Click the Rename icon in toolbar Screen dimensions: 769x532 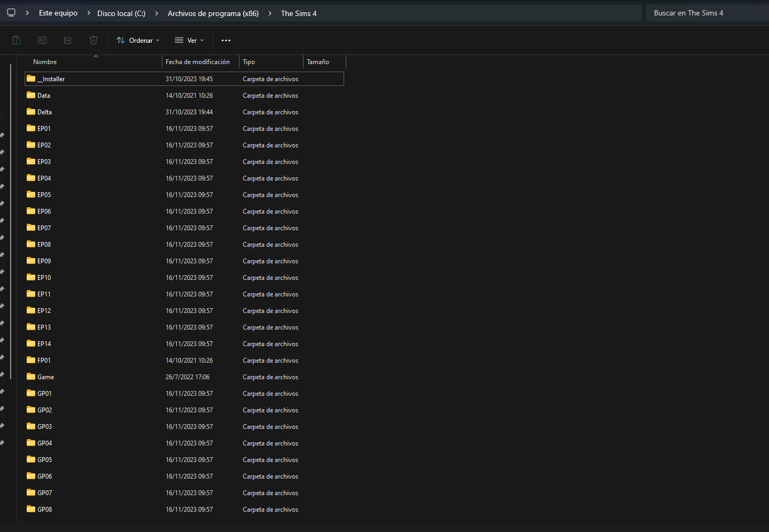coord(42,40)
